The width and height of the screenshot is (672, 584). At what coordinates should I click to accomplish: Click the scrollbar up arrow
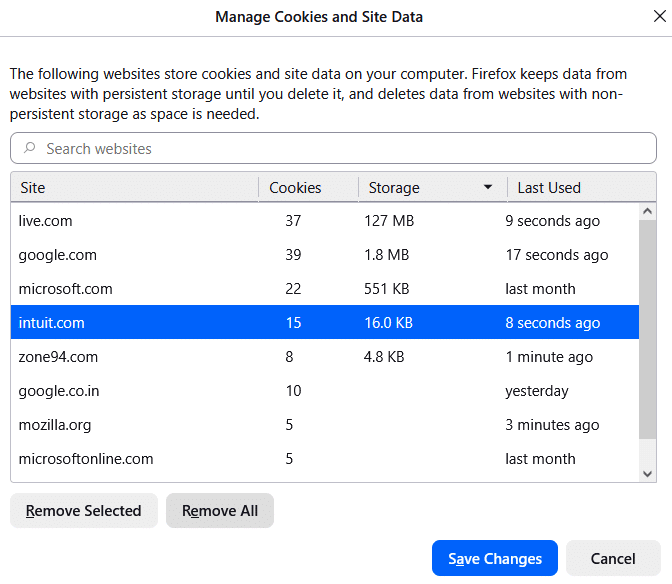pyautogui.click(x=647, y=211)
